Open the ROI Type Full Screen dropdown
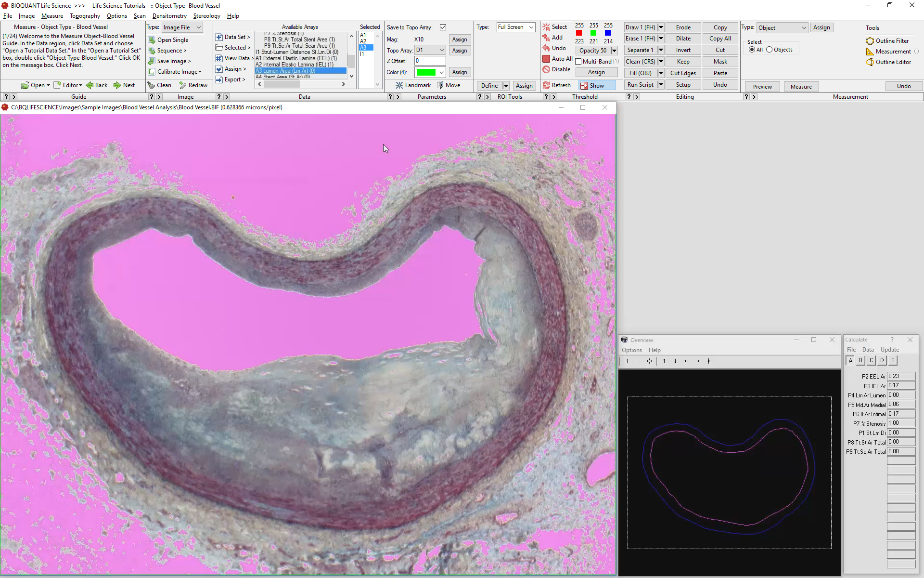 coord(516,27)
